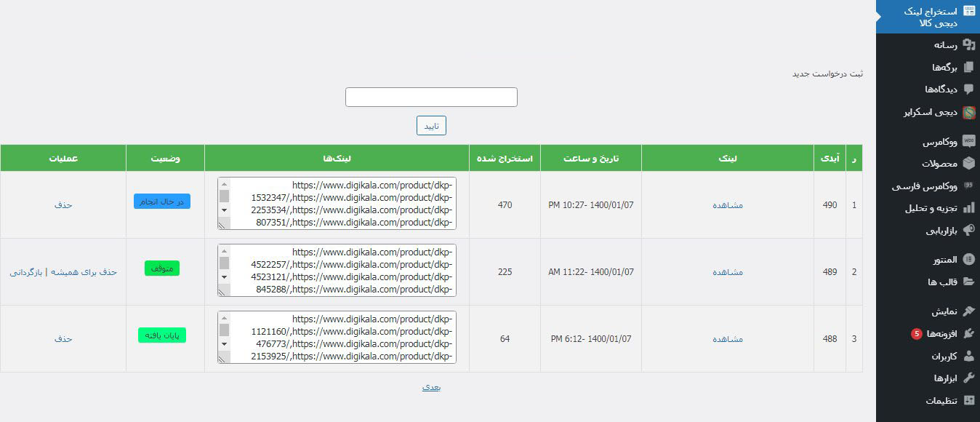
Task: Click the قالب ها folder icon
Action: coord(968,282)
